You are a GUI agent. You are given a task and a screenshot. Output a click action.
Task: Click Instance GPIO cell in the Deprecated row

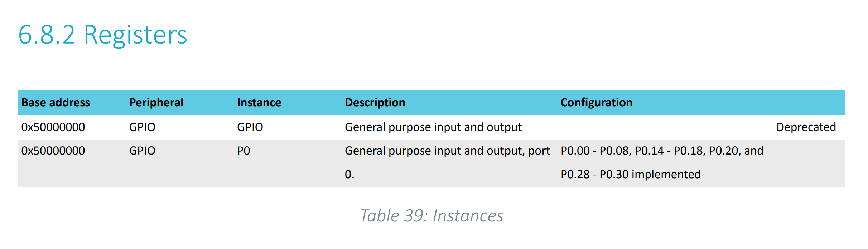[250, 127]
